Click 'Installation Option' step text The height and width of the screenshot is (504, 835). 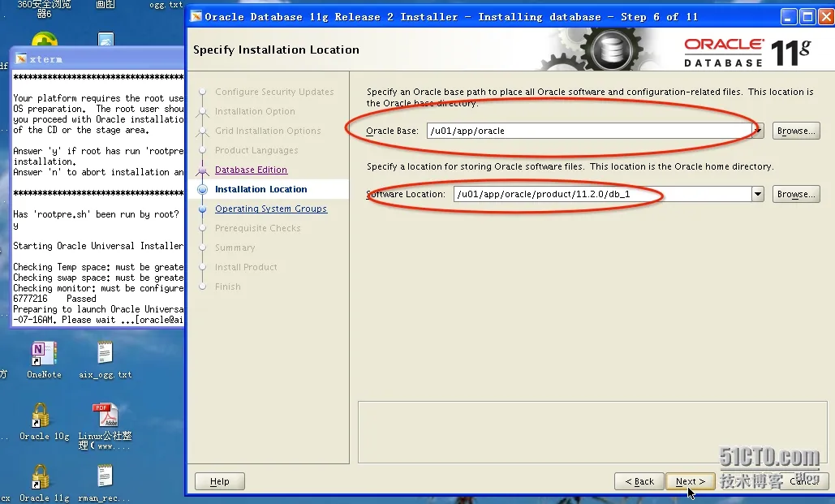click(x=255, y=111)
